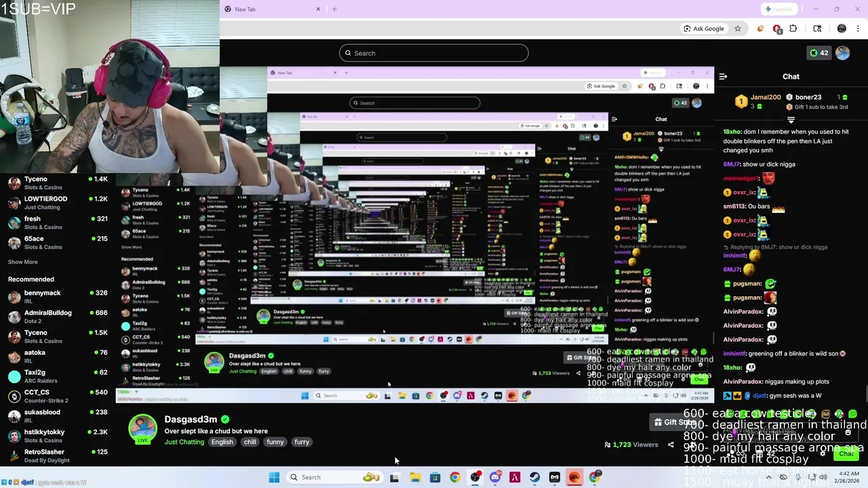
Task: Open the tab search icon in Chrome's toolbar
Action: pos(817,28)
